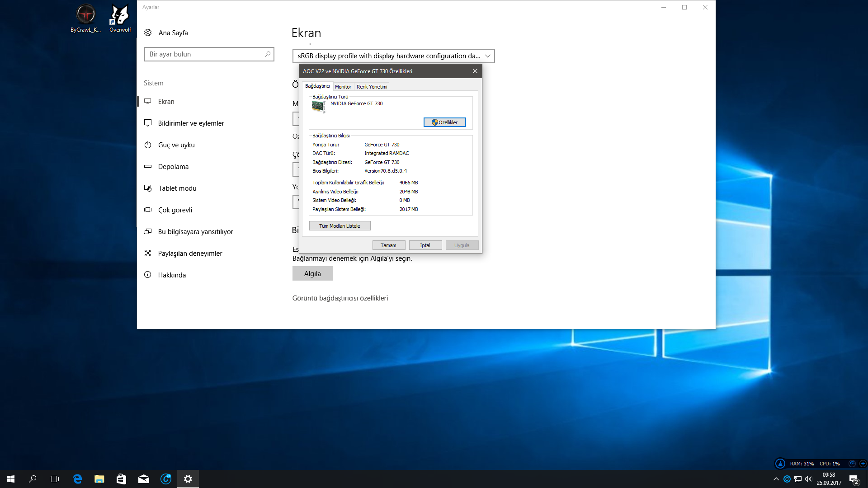Click the search magnifier in Bir ayar bulun
Screen dimensions: 868x488
(268, 54)
